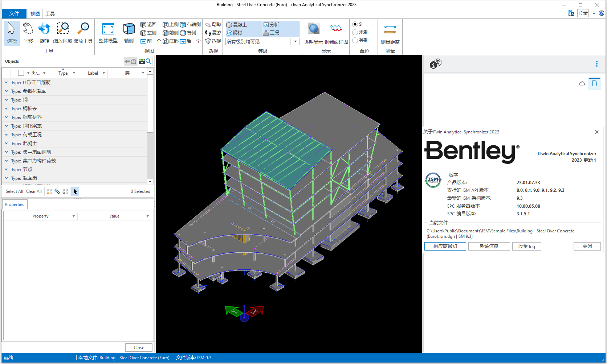Screen dimensions: 607x364
Task: Switch to 上侧 top view
Action: 171,25
